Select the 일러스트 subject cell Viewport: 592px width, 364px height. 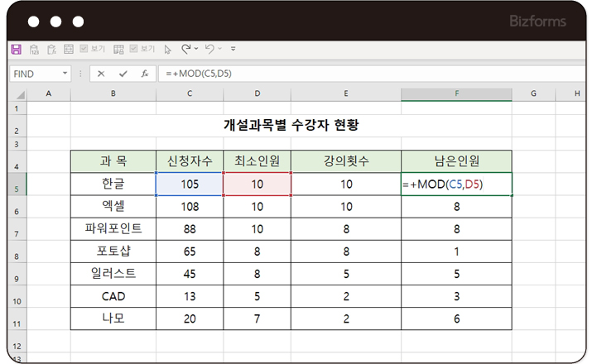tap(113, 274)
